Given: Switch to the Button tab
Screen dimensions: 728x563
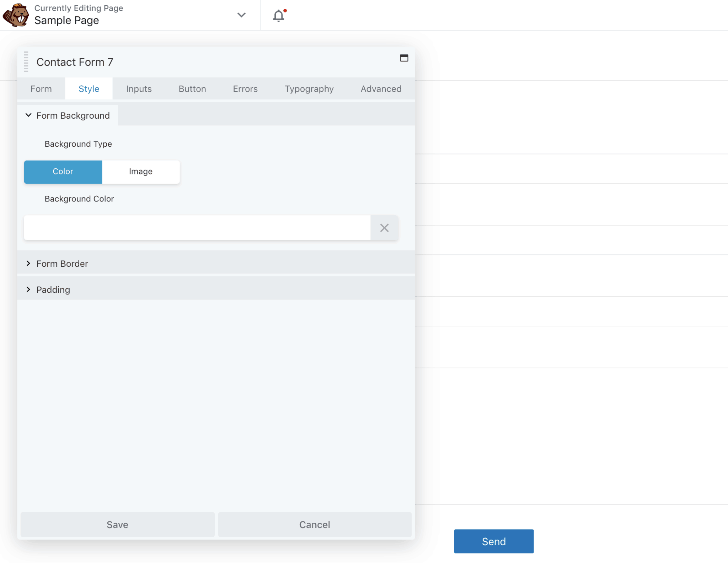Looking at the screenshot, I should pyautogui.click(x=192, y=89).
